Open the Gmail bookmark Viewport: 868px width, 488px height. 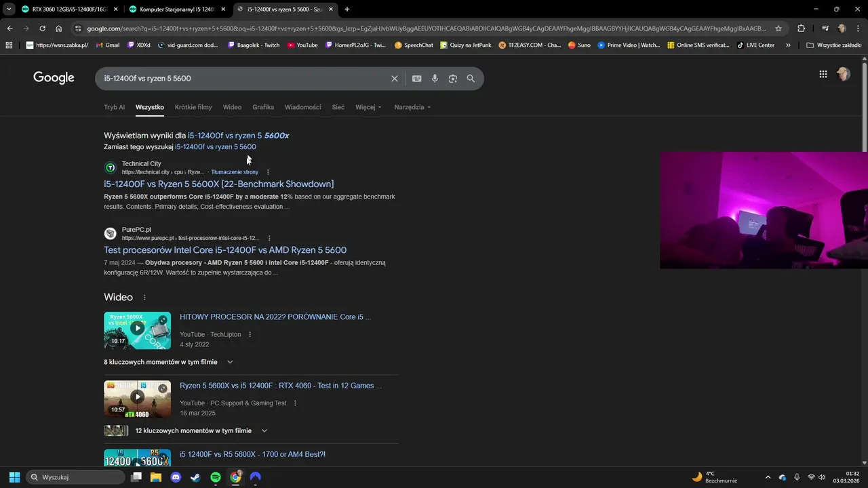108,45
